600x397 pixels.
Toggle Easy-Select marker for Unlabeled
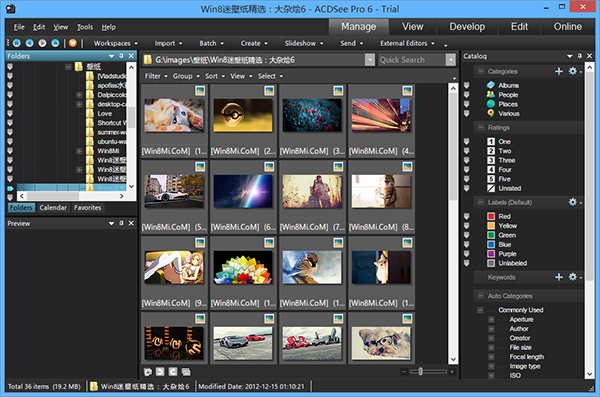466,263
